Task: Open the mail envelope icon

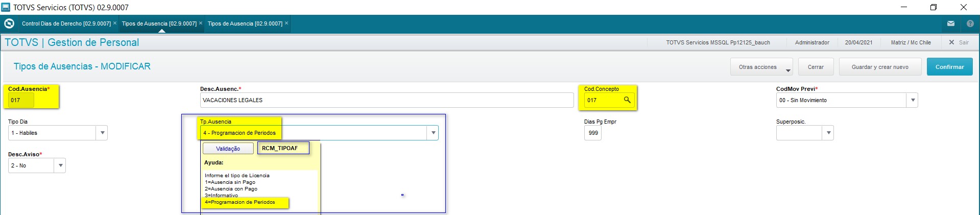Action: tap(951, 23)
